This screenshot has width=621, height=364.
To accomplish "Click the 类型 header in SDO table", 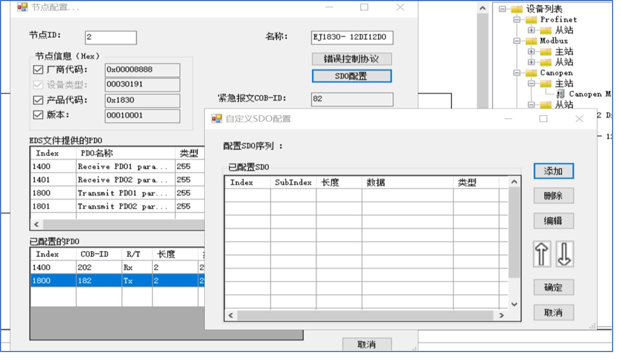I will tap(476, 182).
